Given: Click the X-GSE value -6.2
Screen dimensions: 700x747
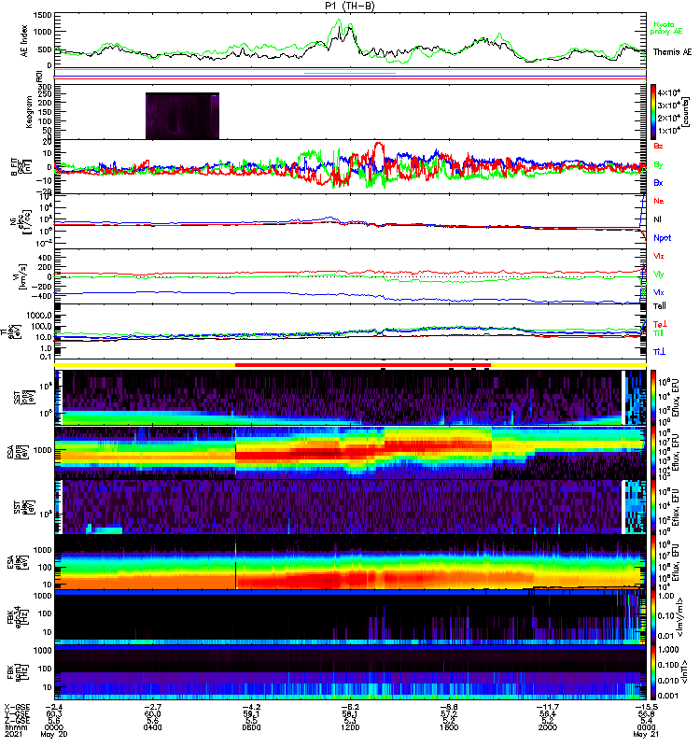Looking at the screenshot, I should [x=350, y=707].
